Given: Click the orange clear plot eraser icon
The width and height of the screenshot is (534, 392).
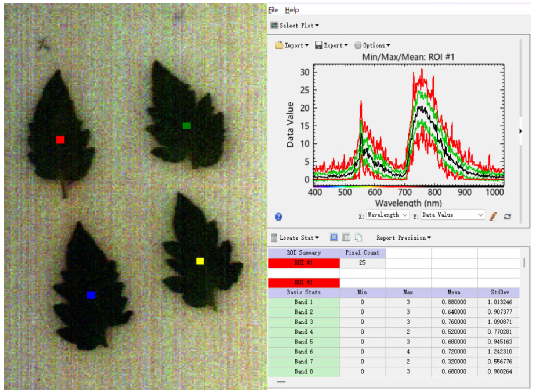Looking at the screenshot, I should [493, 216].
